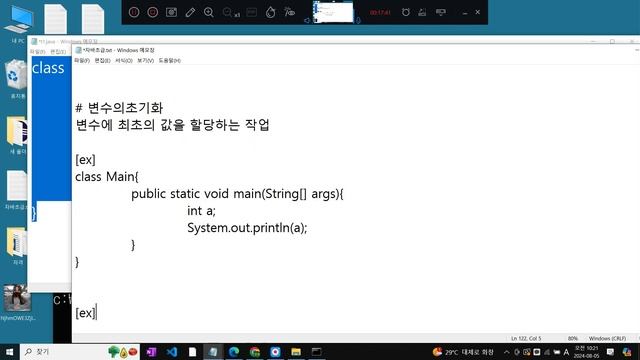Open the recorder preview thumbnail
Image resolution: width=640 pixels, height=360 pixels.
tap(333, 12)
